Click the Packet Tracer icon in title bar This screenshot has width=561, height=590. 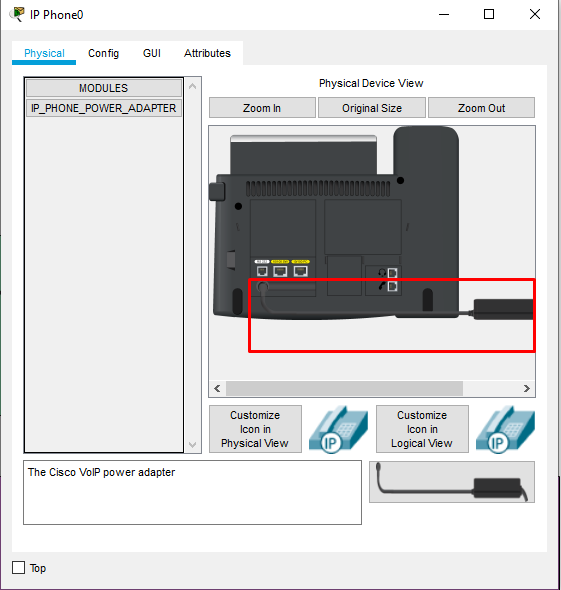17,14
